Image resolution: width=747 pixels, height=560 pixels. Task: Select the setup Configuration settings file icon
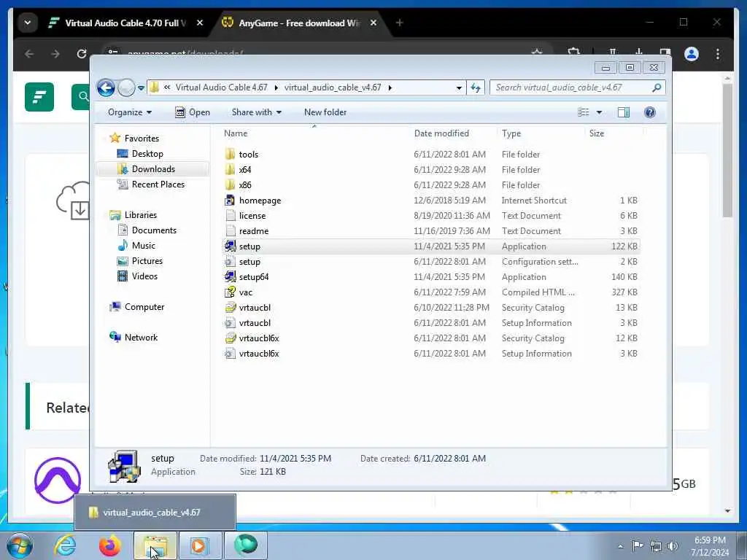click(230, 262)
